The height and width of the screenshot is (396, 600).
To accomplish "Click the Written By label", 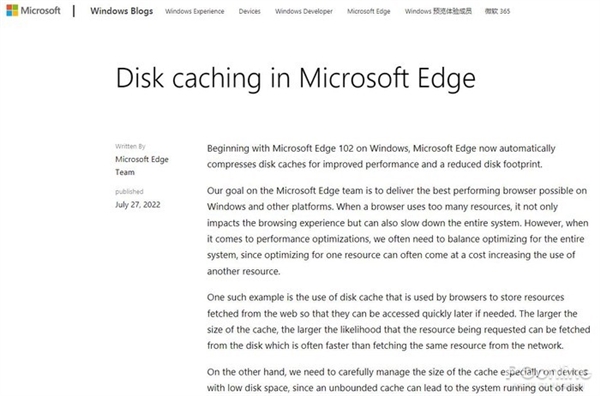I will pyautogui.click(x=130, y=146).
